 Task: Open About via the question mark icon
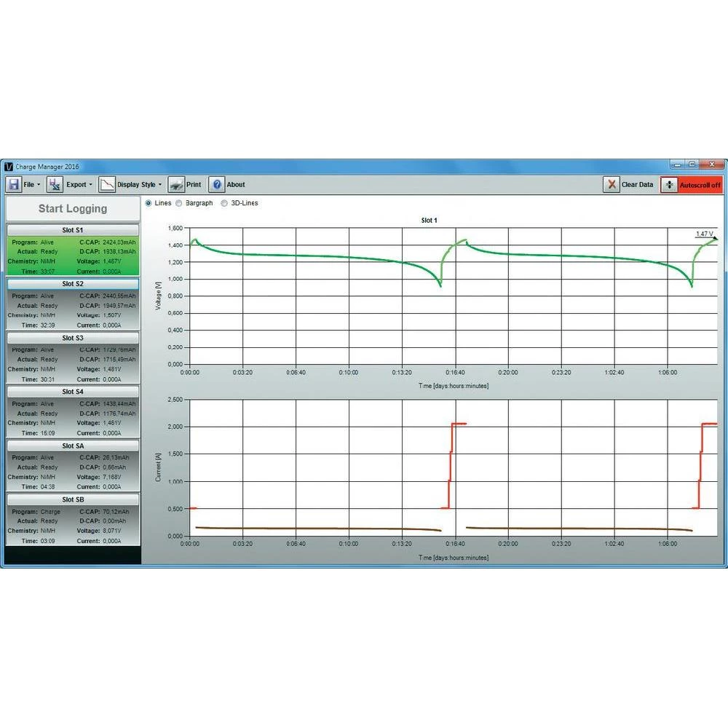216,185
